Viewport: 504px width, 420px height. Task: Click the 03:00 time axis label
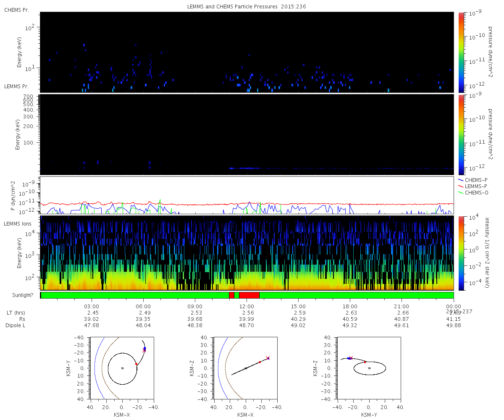click(x=92, y=307)
